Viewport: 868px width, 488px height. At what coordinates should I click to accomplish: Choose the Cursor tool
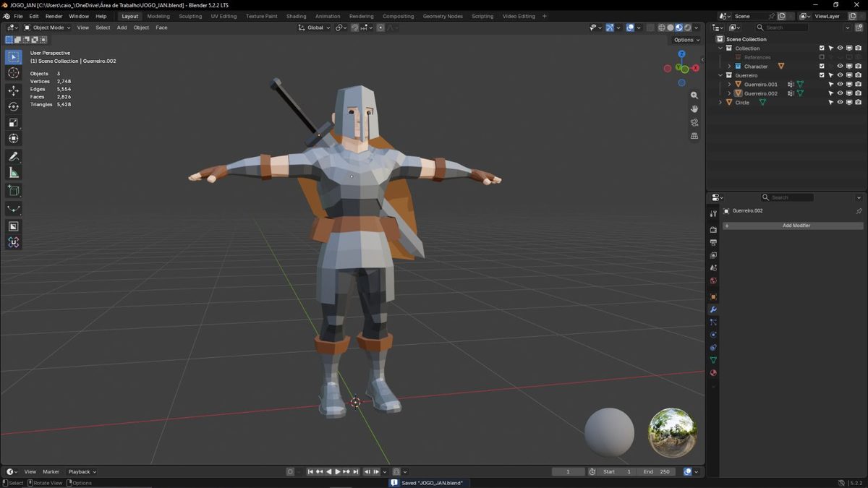(x=14, y=72)
